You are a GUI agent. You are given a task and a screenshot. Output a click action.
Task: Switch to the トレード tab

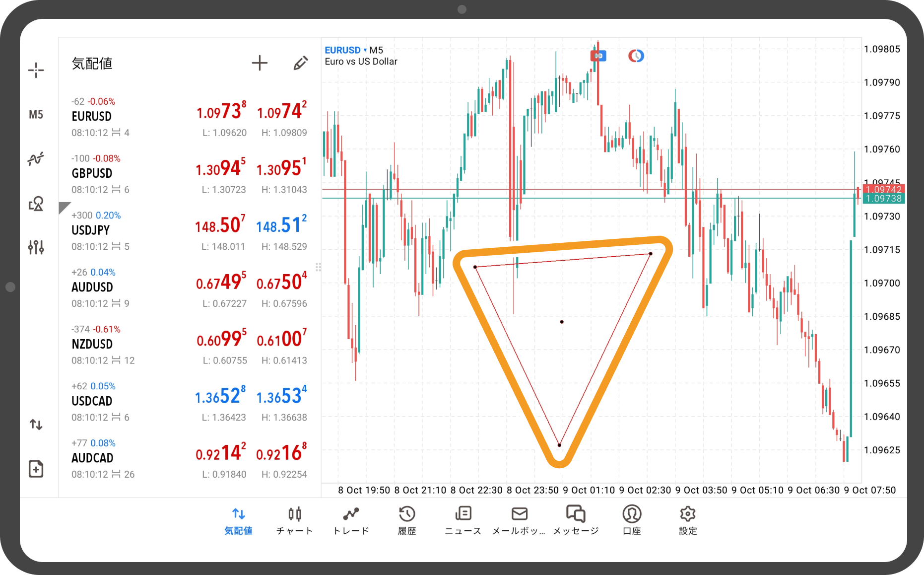pos(351,521)
